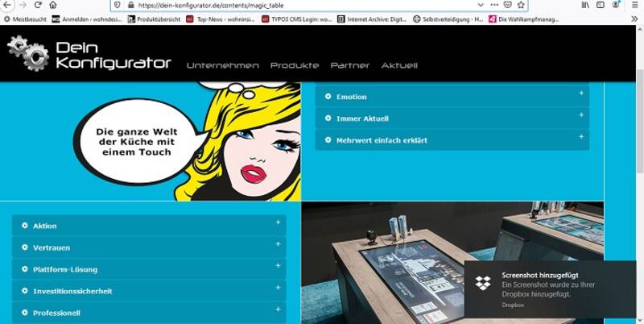Open the Produkte navigation menu
The width and height of the screenshot is (644, 324).
click(x=295, y=65)
